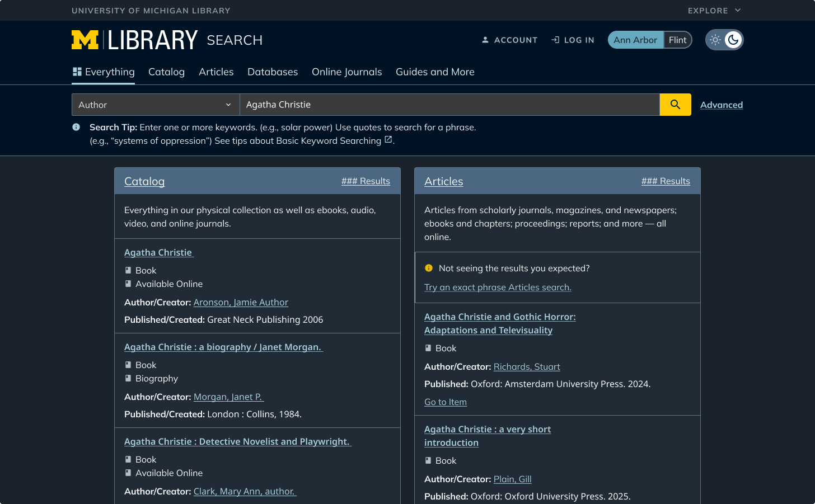The image size is (815, 504).
Task: Click Go to Item under Gothic Horror
Action: [446, 402]
